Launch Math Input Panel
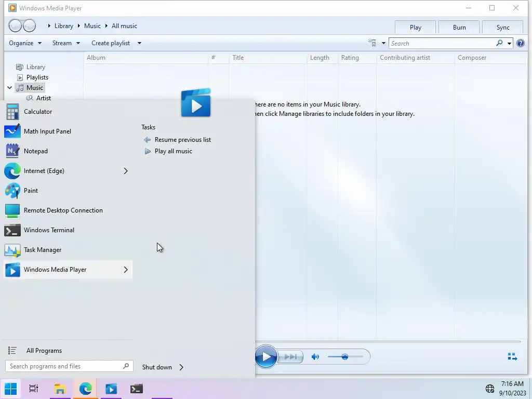 (68, 131)
